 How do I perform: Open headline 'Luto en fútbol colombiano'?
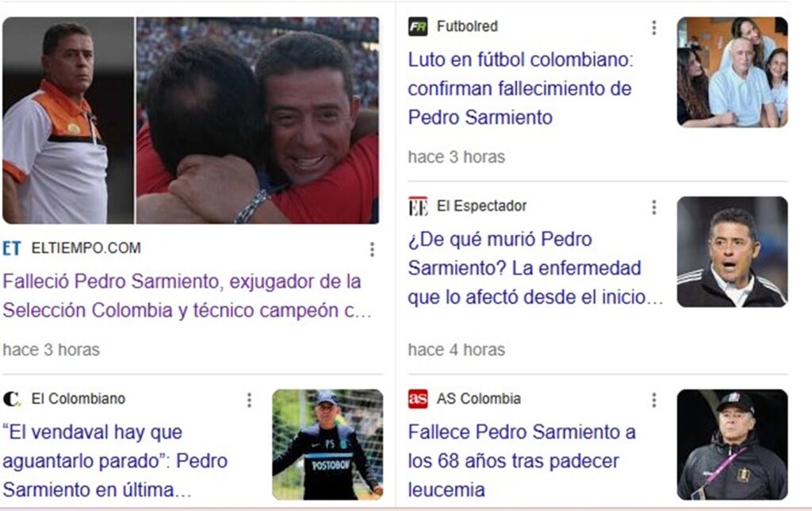[520, 88]
